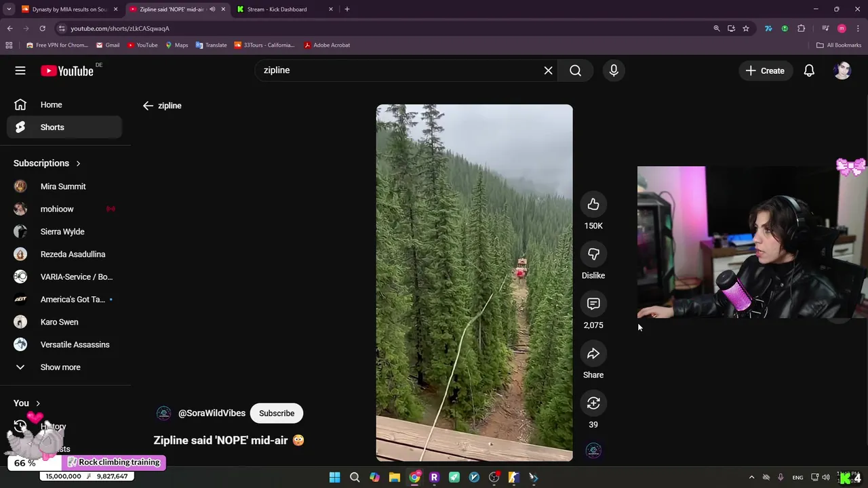
Task: Select Shorts in the sidebar
Action: 64,127
